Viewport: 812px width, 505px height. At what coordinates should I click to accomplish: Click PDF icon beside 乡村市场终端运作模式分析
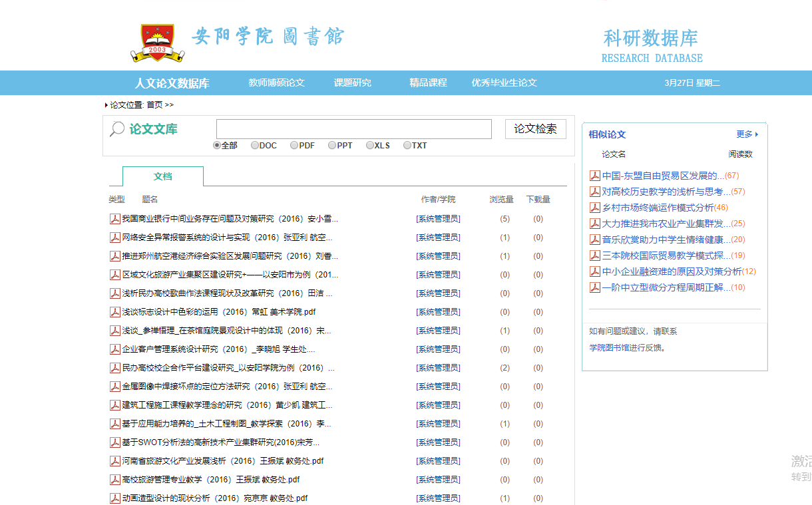coord(595,208)
